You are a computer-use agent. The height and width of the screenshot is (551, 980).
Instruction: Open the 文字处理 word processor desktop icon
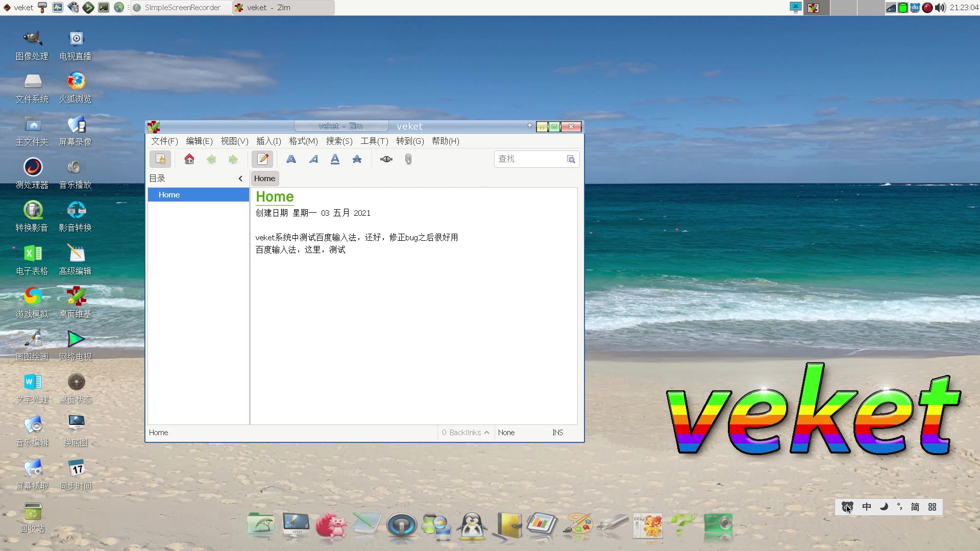coord(32,389)
